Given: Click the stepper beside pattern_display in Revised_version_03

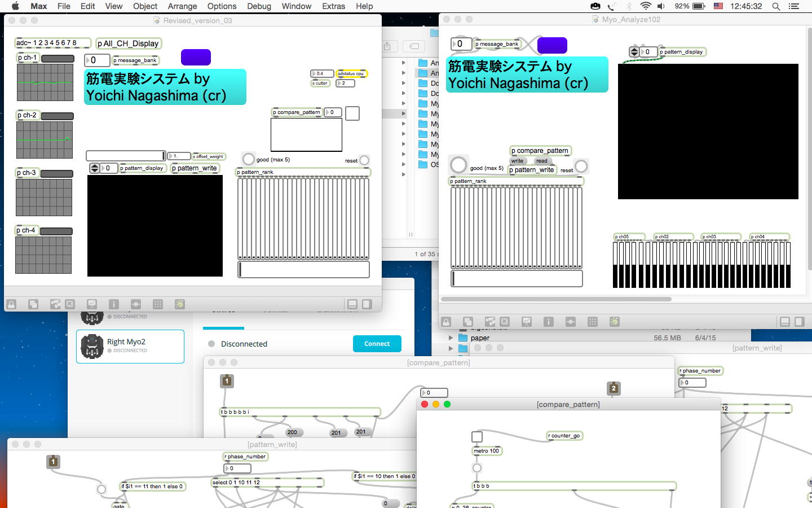Looking at the screenshot, I should (94, 168).
